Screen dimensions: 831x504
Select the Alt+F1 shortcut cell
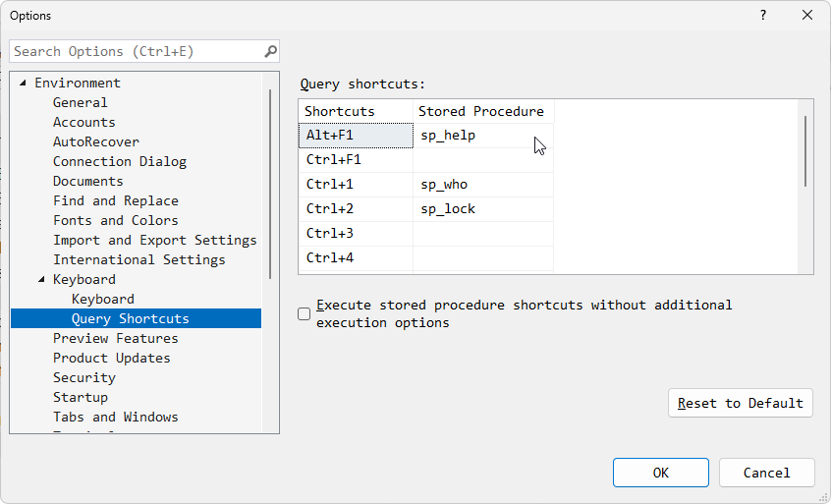(x=356, y=136)
